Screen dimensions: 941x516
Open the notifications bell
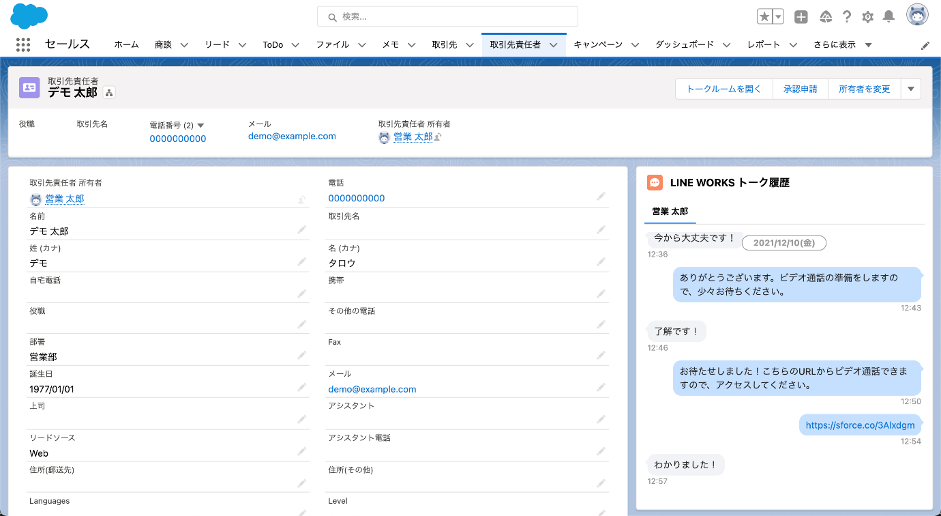889,17
